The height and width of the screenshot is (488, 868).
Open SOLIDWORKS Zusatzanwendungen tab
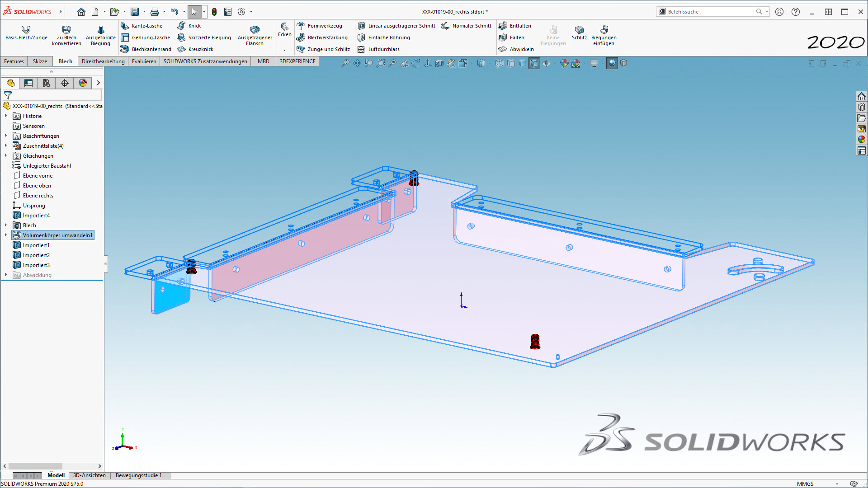205,61
